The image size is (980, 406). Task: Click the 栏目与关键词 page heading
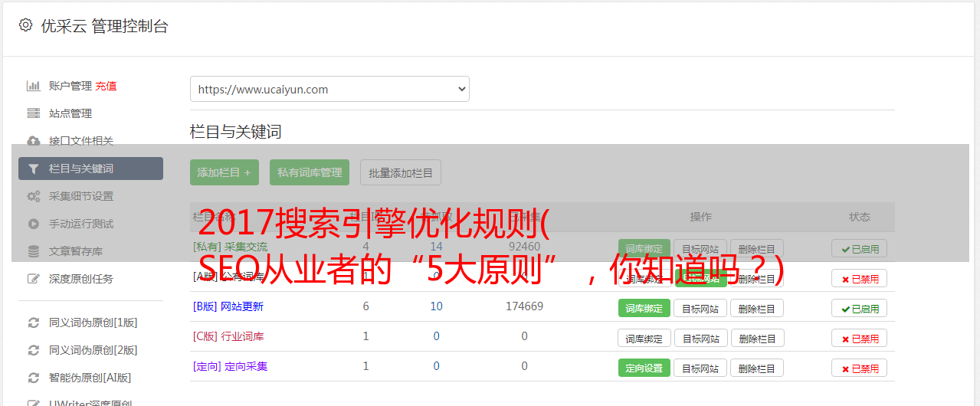(236, 132)
